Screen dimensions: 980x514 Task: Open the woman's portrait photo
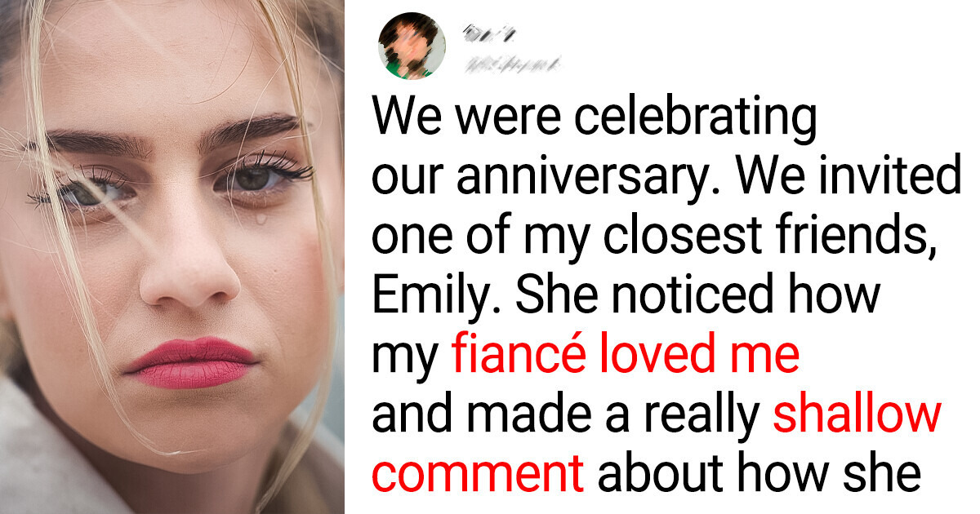coord(172,257)
